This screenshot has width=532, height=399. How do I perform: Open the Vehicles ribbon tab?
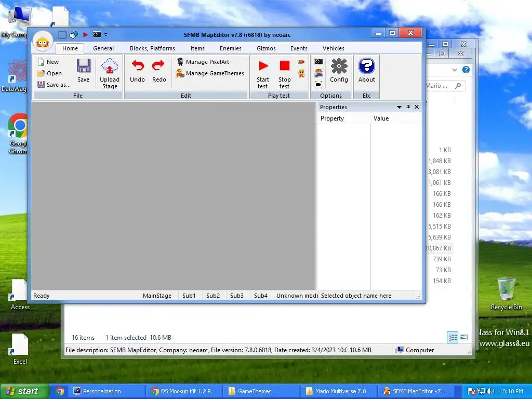pyautogui.click(x=333, y=48)
